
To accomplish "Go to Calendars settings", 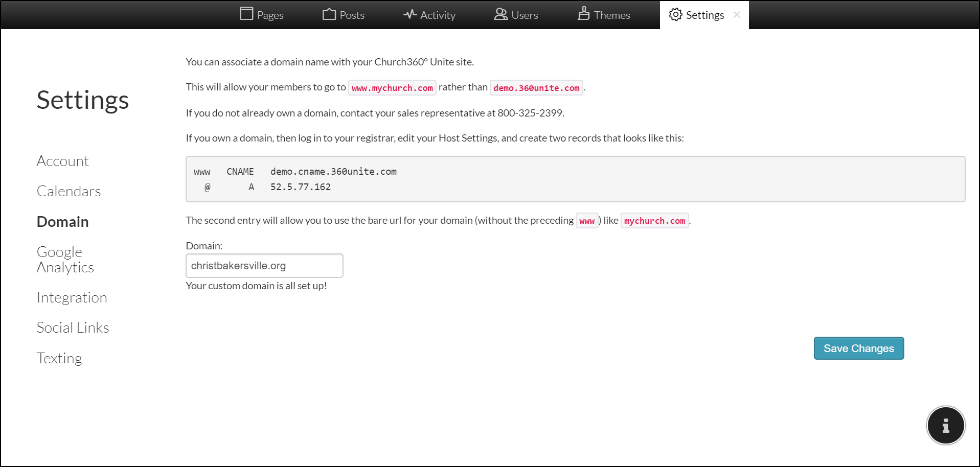I will point(69,191).
